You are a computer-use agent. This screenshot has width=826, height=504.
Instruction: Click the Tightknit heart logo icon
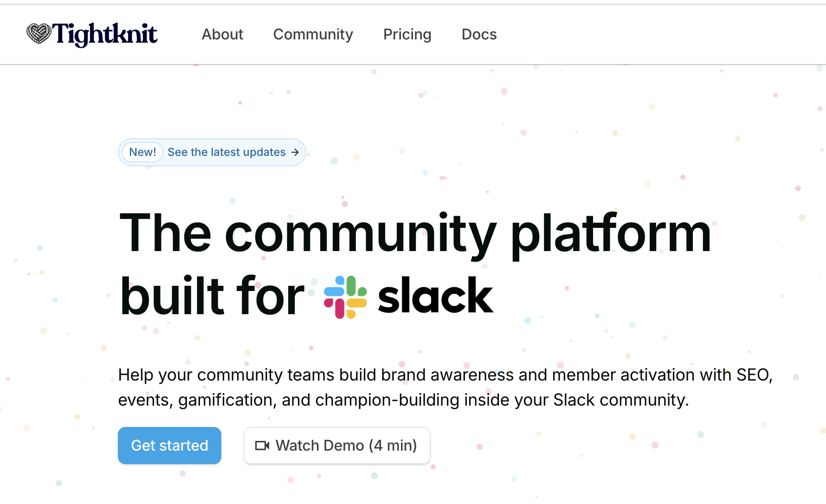(39, 33)
